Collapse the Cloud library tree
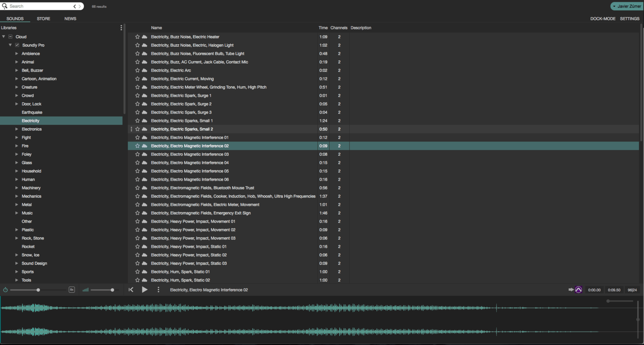This screenshot has height=345, width=644. point(3,36)
